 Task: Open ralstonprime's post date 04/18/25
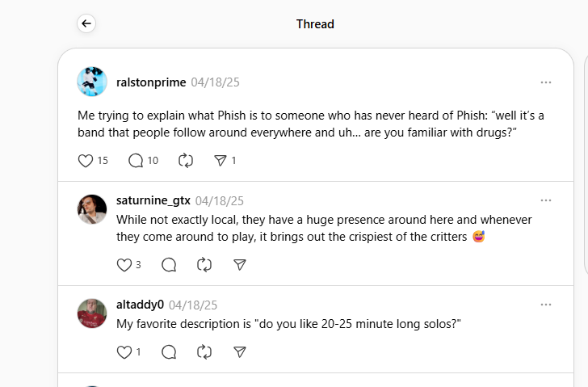[215, 82]
